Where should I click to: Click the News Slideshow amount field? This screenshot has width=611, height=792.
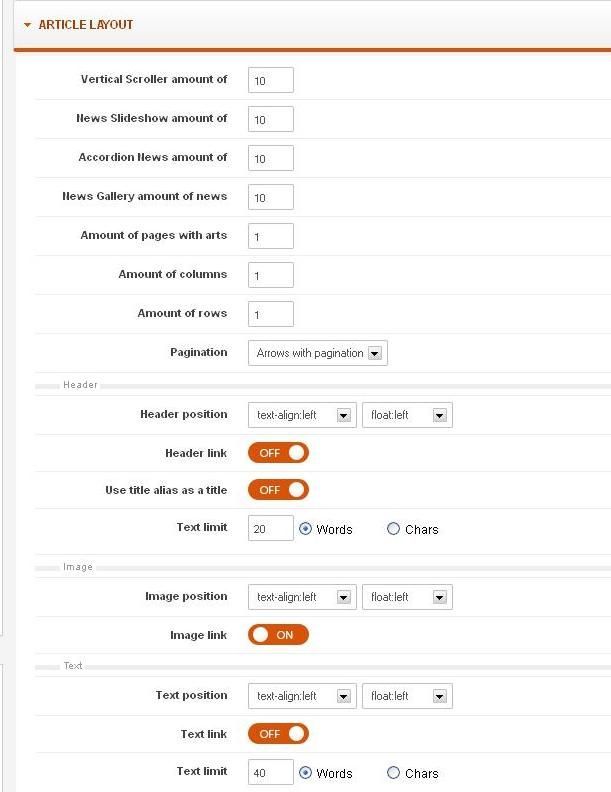coord(271,119)
